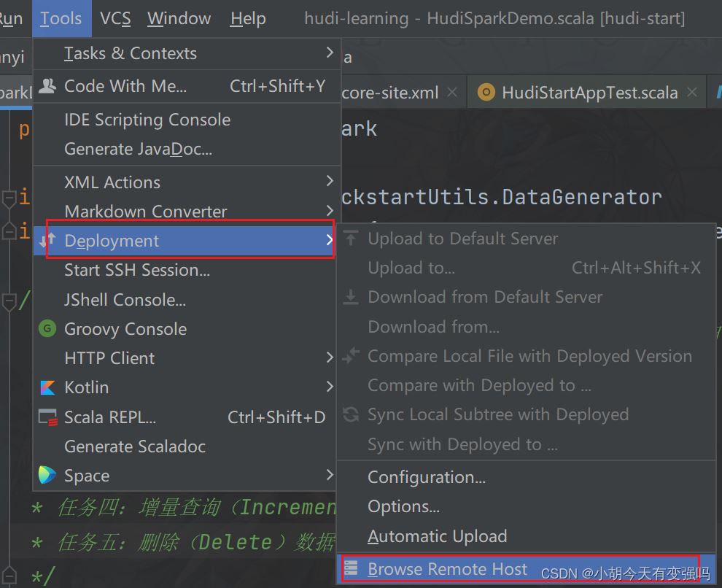Screen dimensions: 722x588
Task: Click the HudiStartAppTest.scala file icon
Action: [486, 93]
